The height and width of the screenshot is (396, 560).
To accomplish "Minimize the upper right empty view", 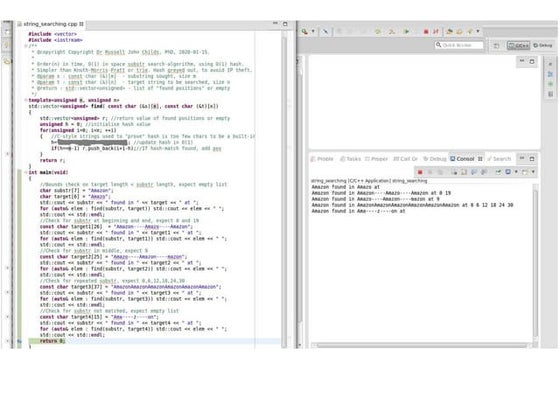I will [x=522, y=61].
